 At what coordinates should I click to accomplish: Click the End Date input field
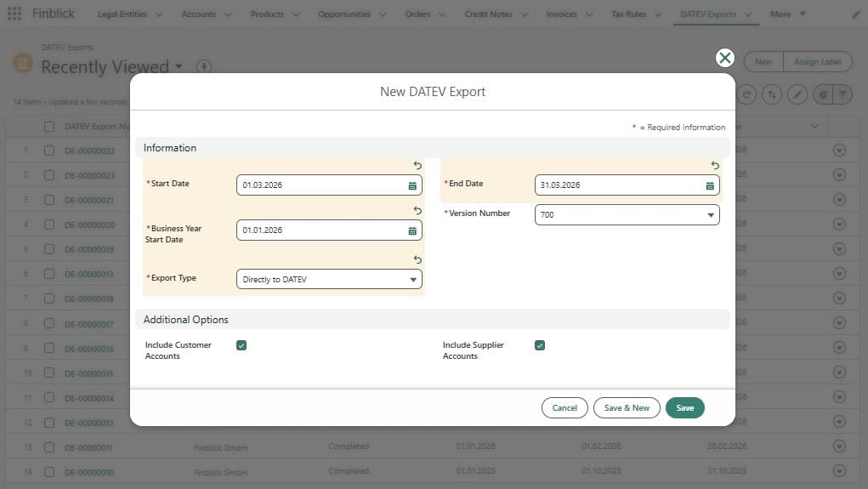tap(627, 185)
